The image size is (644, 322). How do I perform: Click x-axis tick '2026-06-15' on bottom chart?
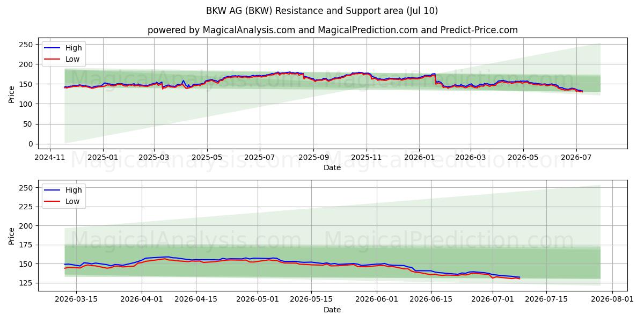coord(431,299)
